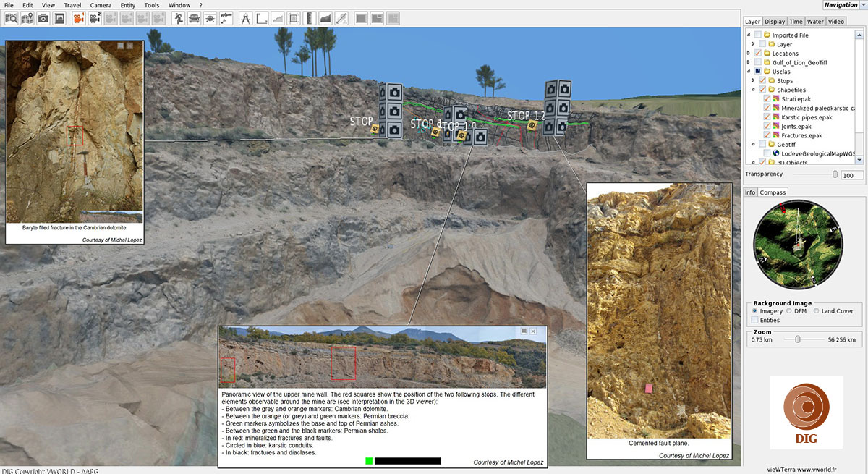
Task: Click the Transparency slider handle
Action: (835, 174)
